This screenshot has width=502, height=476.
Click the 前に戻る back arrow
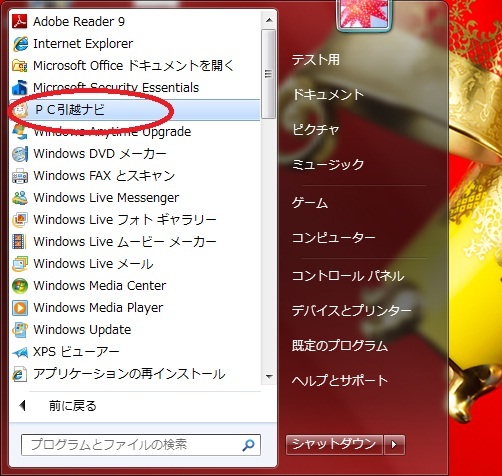pos(22,406)
